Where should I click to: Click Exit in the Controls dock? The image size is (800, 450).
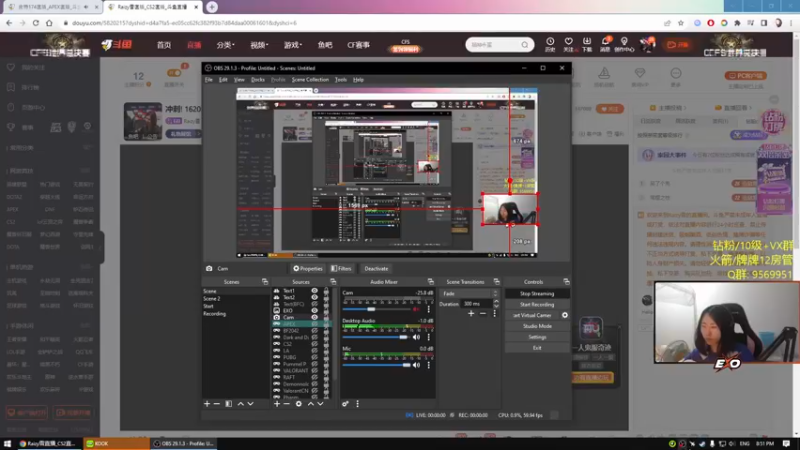click(x=537, y=348)
